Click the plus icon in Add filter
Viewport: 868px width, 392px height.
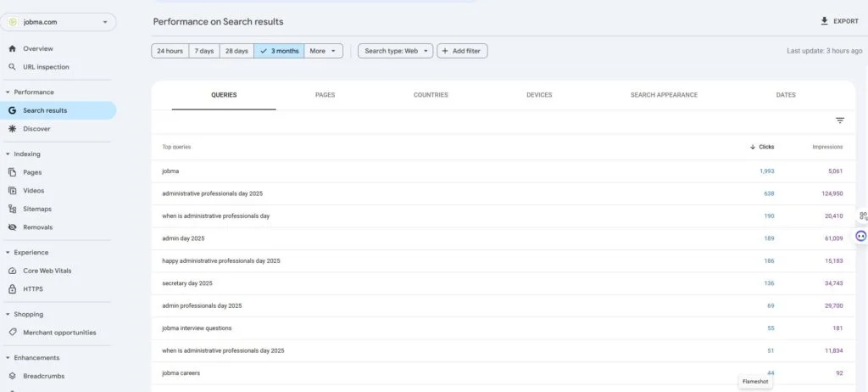tap(444, 51)
